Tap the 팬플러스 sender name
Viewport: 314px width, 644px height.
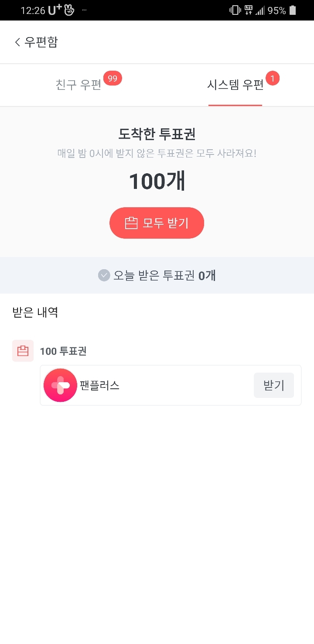coord(99,386)
